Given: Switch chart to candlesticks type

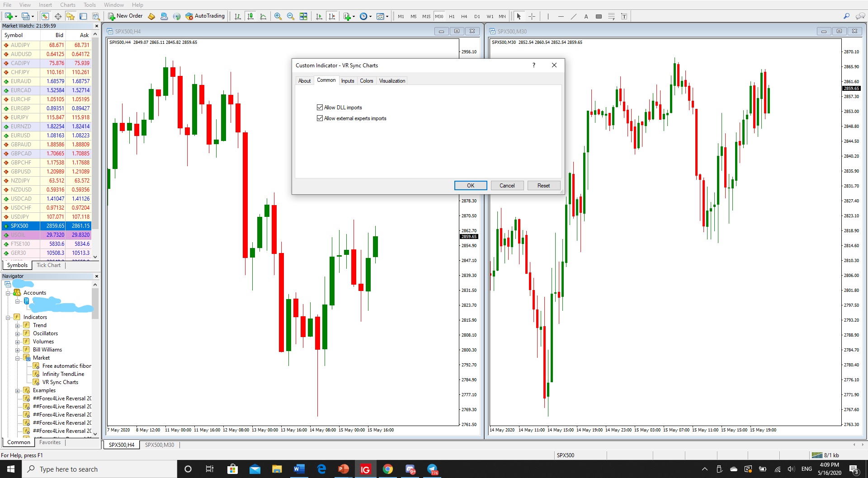Looking at the screenshot, I should pyautogui.click(x=250, y=16).
